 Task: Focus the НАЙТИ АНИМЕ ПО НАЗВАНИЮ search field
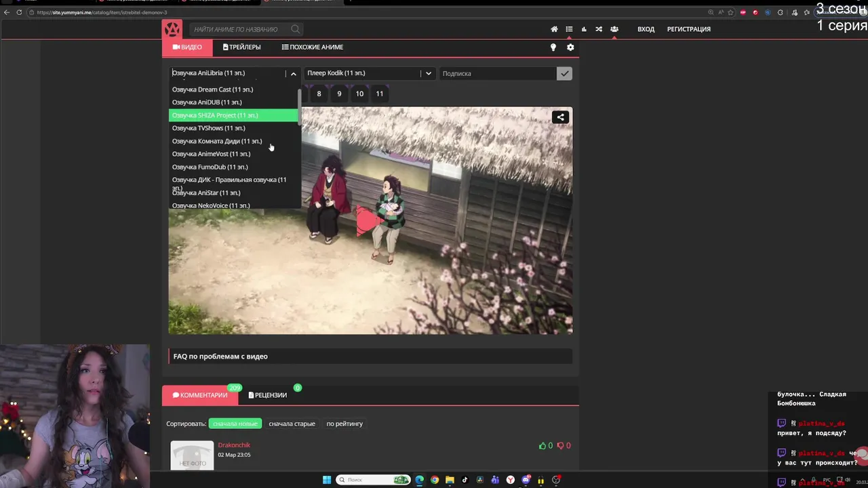click(241, 29)
